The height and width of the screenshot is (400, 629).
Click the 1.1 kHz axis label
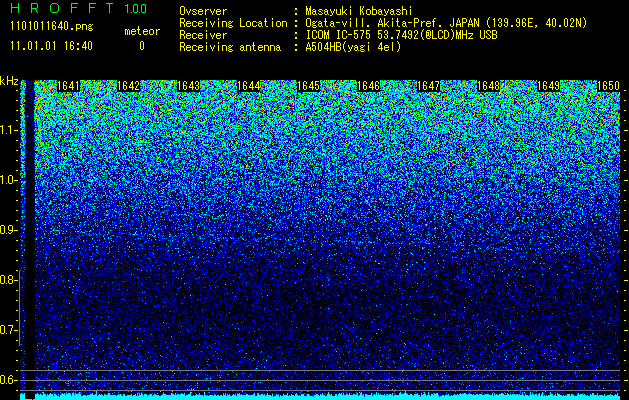(8, 130)
